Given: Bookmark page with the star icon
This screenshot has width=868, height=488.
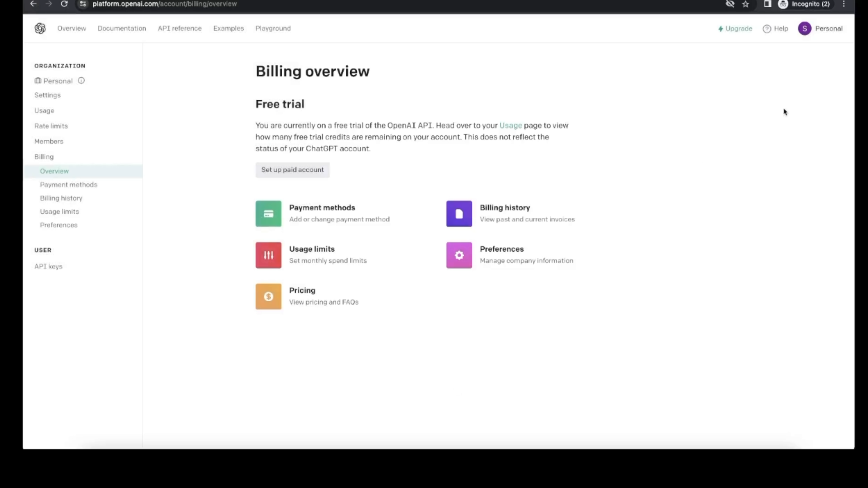Looking at the screenshot, I should tap(745, 4).
